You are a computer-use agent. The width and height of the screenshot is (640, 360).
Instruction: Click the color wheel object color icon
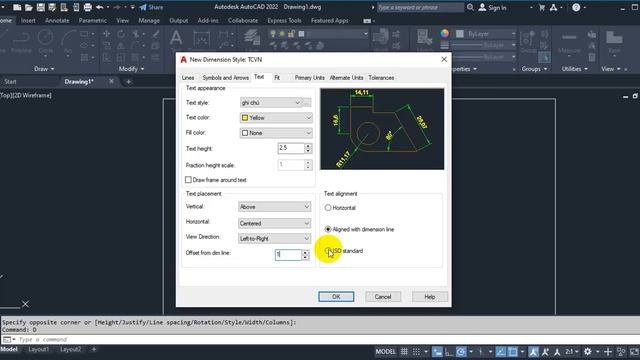coord(444,33)
